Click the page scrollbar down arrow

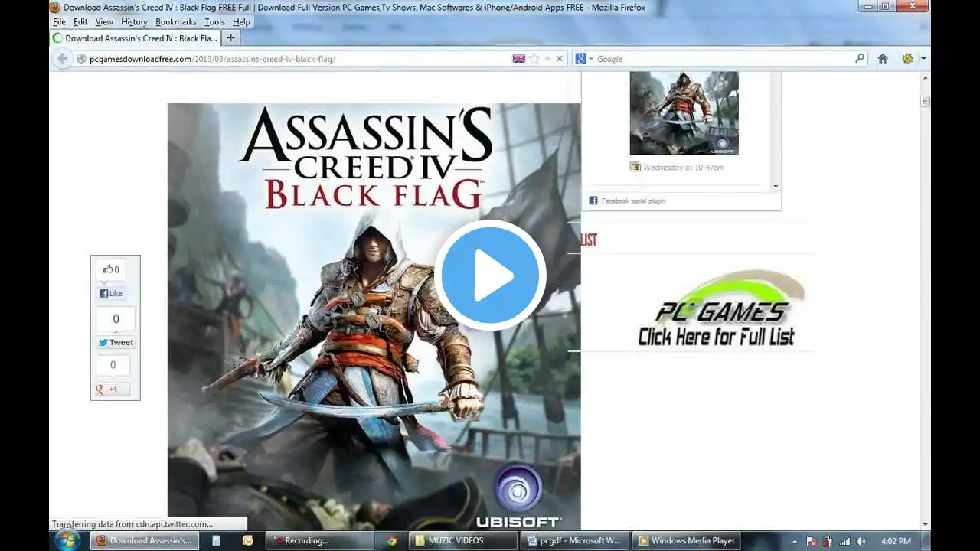point(925,525)
